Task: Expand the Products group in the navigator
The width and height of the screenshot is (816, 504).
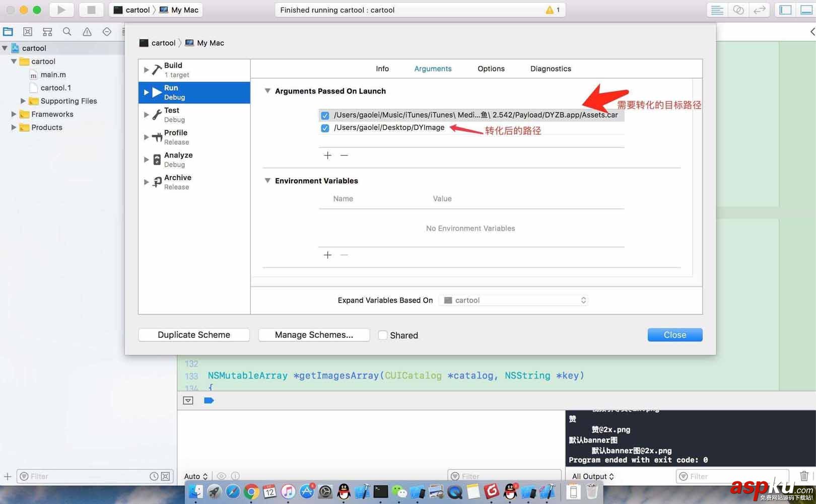Action: [x=14, y=127]
